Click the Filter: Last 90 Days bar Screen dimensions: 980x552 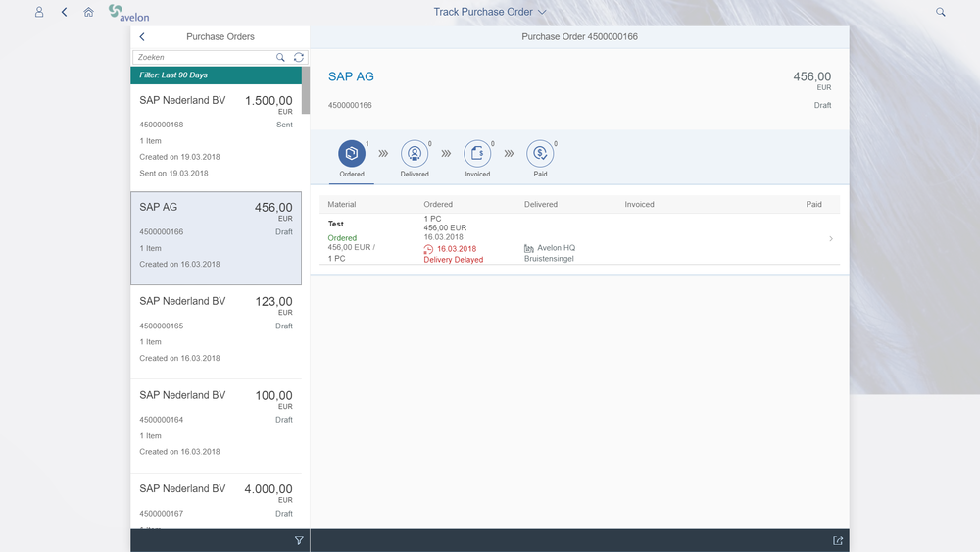pyautogui.click(x=217, y=75)
